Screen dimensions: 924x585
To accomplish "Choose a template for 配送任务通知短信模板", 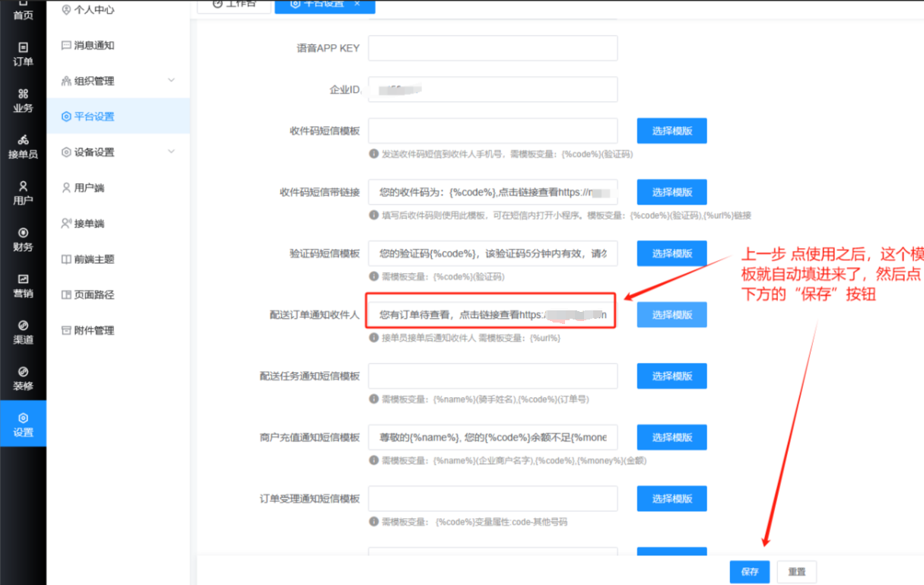I will coord(672,376).
